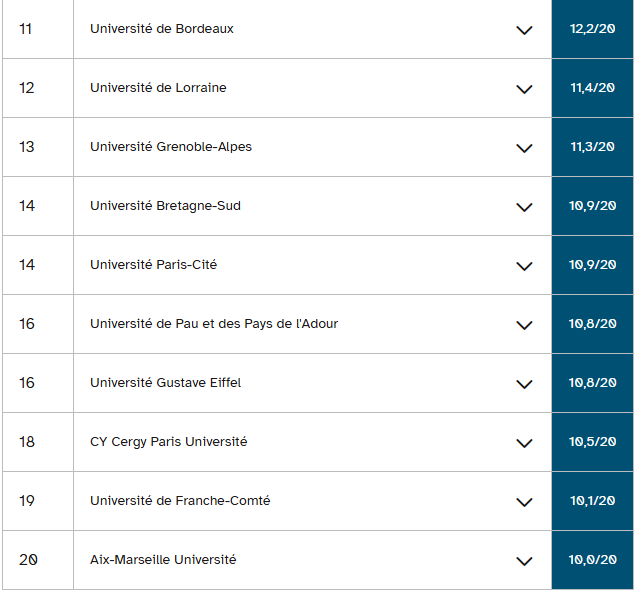The width and height of the screenshot is (636, 593).
Task: Expand the Université Bretagne-Sud chevron
Action: coord(524,207)
